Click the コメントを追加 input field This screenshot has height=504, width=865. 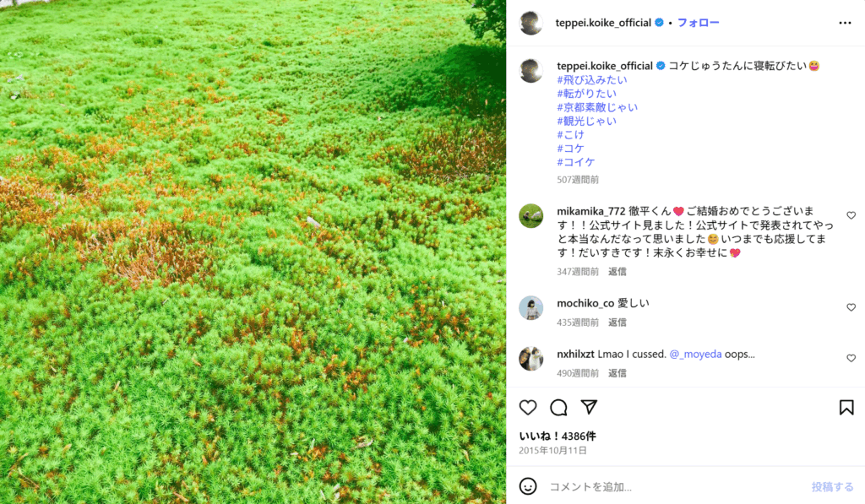(673, 486)
